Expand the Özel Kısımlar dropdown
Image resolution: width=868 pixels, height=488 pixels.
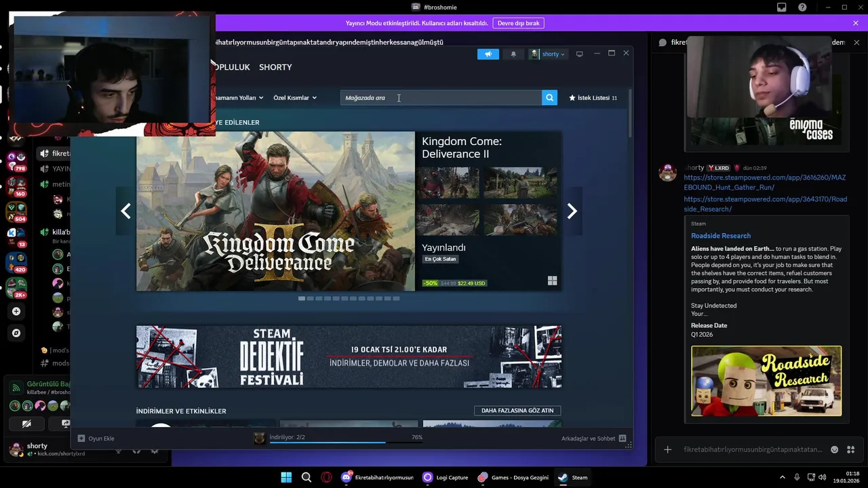click(x=295, y=98)
